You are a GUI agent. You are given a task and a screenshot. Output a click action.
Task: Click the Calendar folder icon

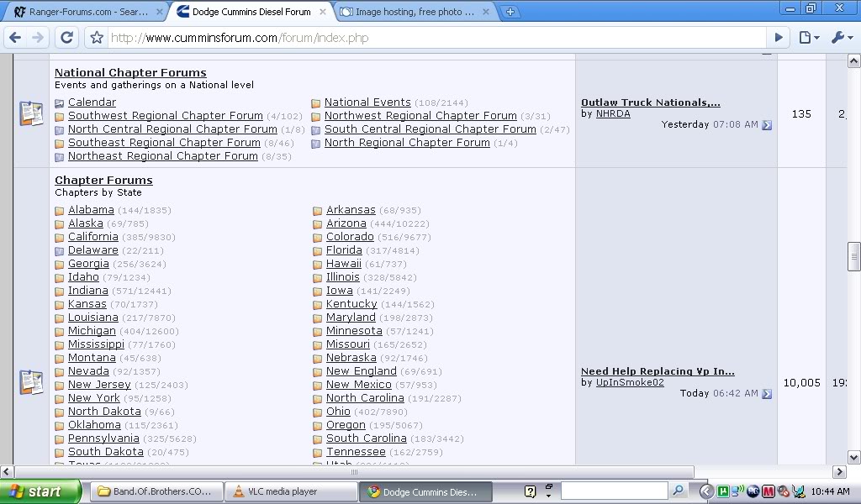(60, 103)
